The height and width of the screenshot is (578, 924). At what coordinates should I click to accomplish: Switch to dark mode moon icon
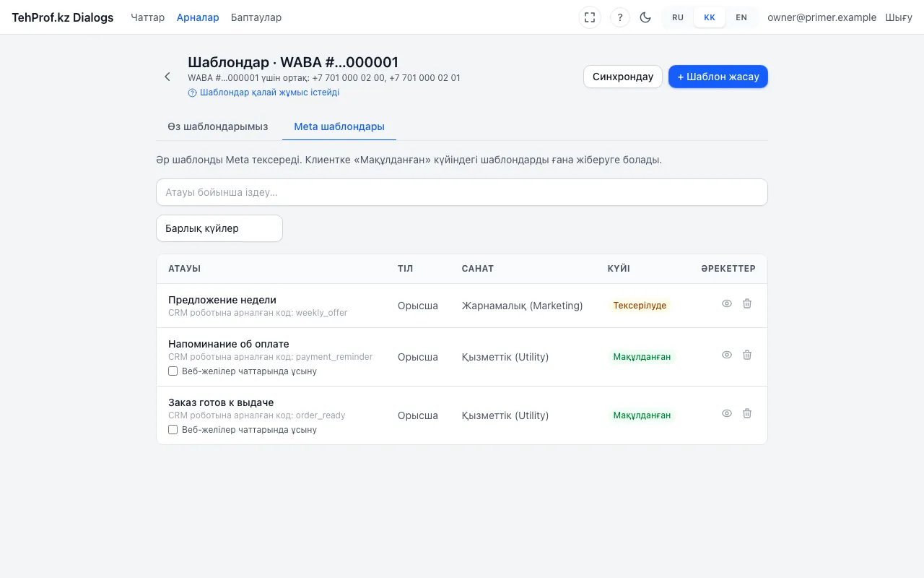coord(645,17)
